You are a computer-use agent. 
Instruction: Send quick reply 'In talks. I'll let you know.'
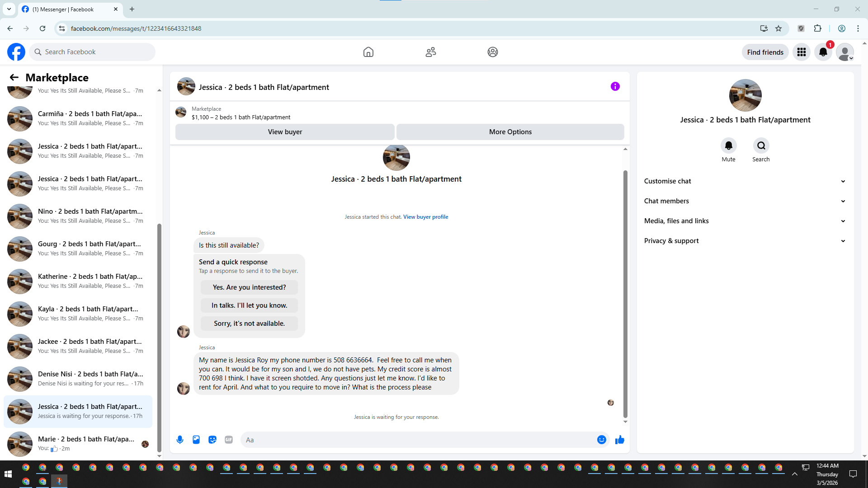click(x=249, y=305)
